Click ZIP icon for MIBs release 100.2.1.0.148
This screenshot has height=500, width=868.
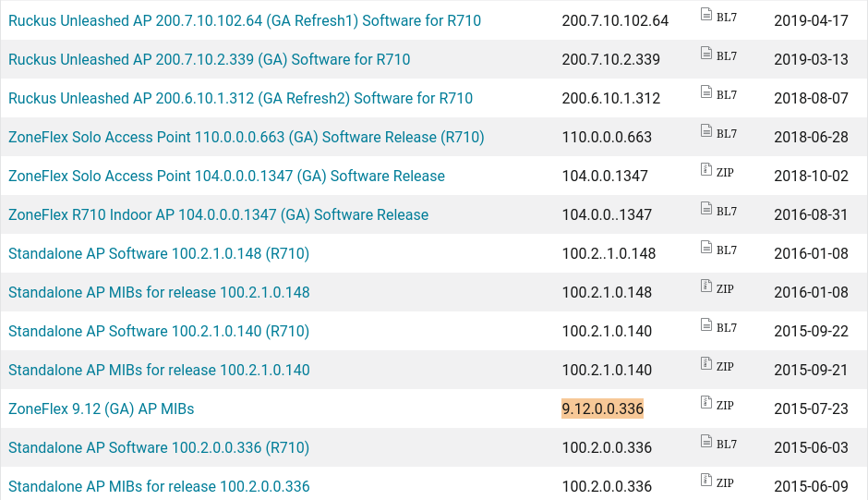(705, 286)
